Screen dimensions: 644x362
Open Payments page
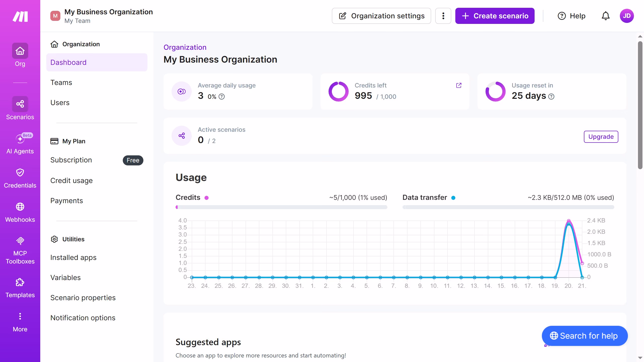(x=97, y=201)
